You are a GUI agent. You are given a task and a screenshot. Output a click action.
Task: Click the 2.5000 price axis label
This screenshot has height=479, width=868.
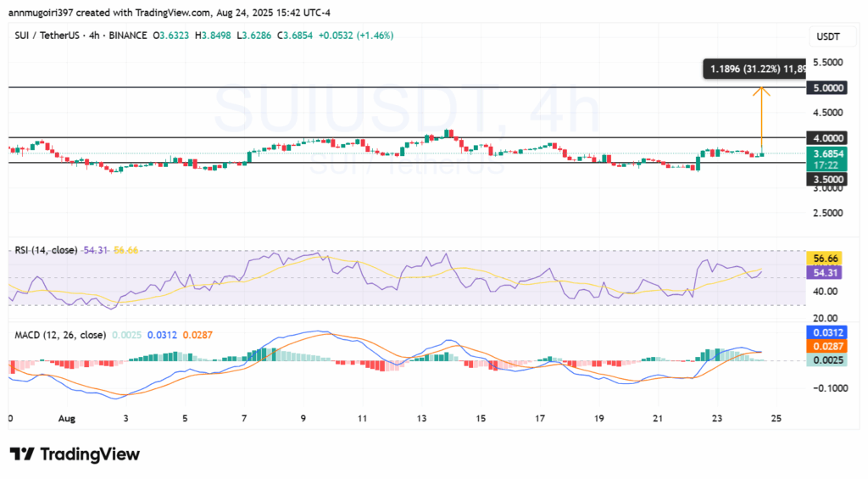pyautogui.click(x=827, y=213)
